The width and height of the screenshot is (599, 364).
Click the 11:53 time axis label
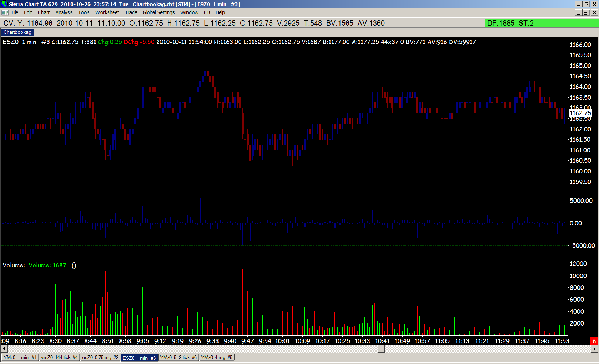[562, 341]
